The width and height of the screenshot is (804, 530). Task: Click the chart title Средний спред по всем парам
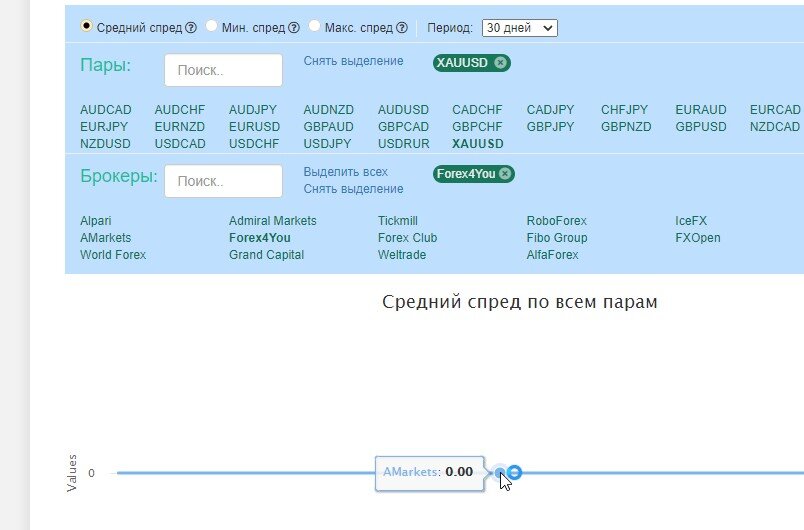coord(519,302)
